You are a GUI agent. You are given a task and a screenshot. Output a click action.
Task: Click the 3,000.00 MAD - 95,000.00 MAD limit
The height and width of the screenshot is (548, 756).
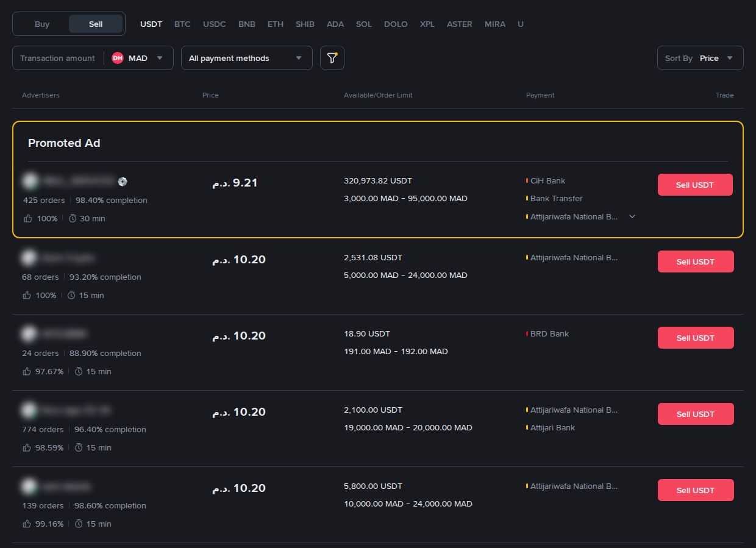click(405, 199)
